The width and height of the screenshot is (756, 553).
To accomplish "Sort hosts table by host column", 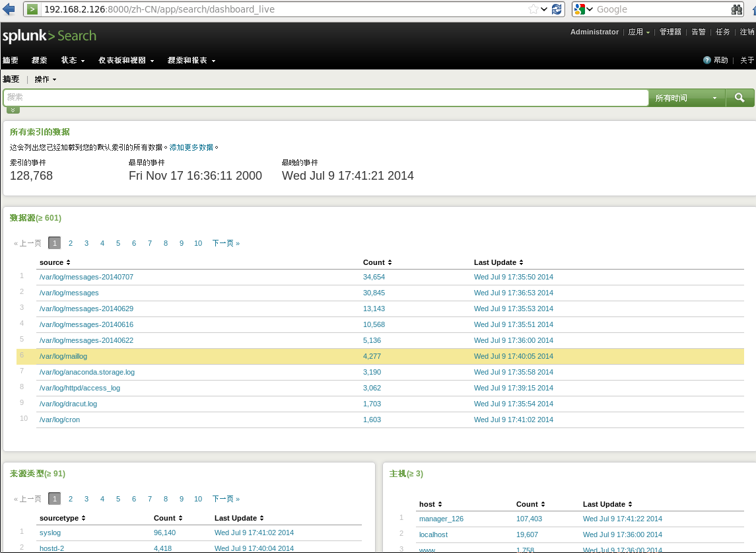I will point(430,504).
